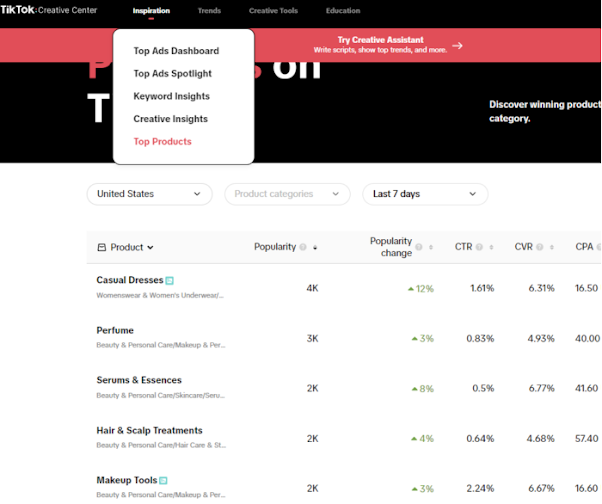Choose Keyword Insights menu entry
The height and width of the screenshot is (504, 602).
(x=172, y=96)
